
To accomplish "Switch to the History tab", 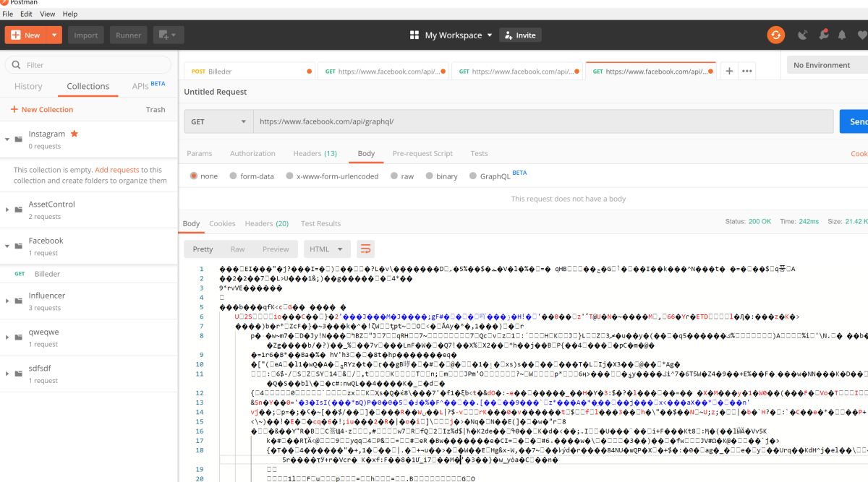I will point(28,86).
